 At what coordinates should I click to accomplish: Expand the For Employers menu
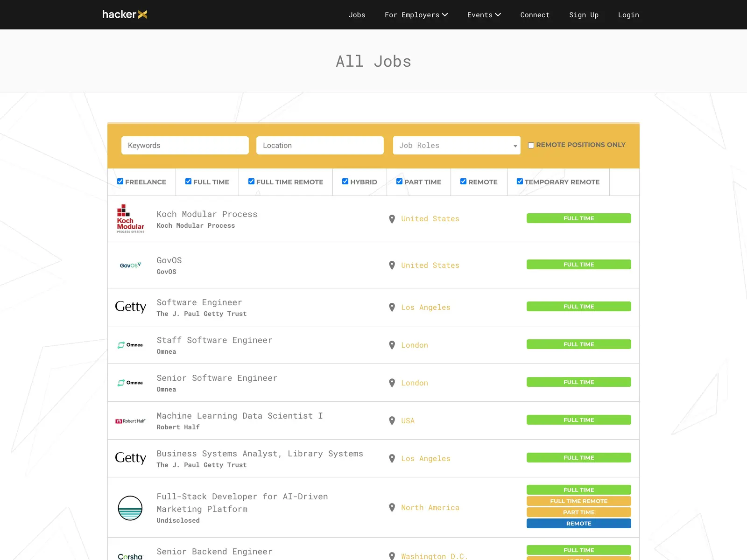(416, 15)
